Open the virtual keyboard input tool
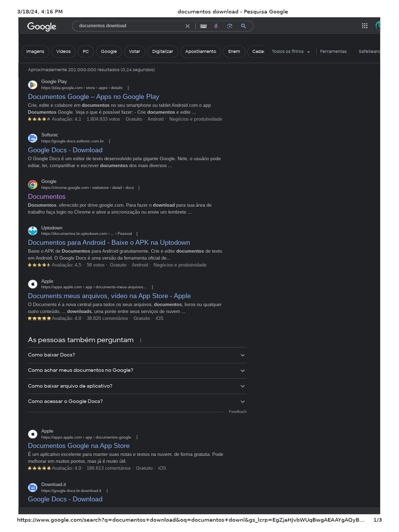Screen dimensions: 399x532 203,26
